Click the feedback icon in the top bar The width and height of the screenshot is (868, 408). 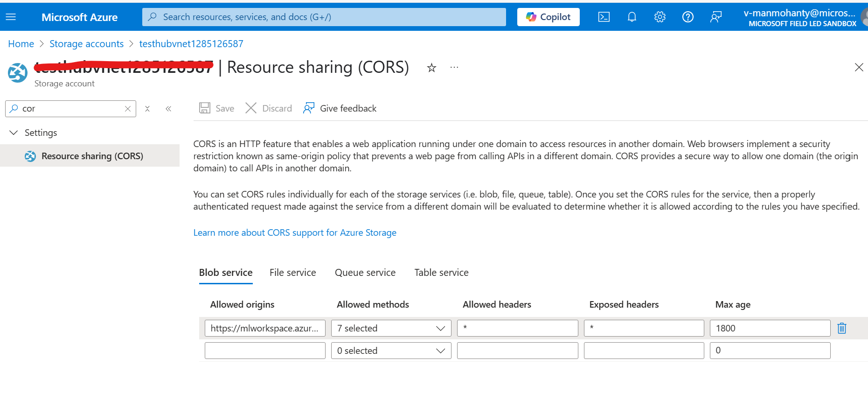(x=715, y=17)
